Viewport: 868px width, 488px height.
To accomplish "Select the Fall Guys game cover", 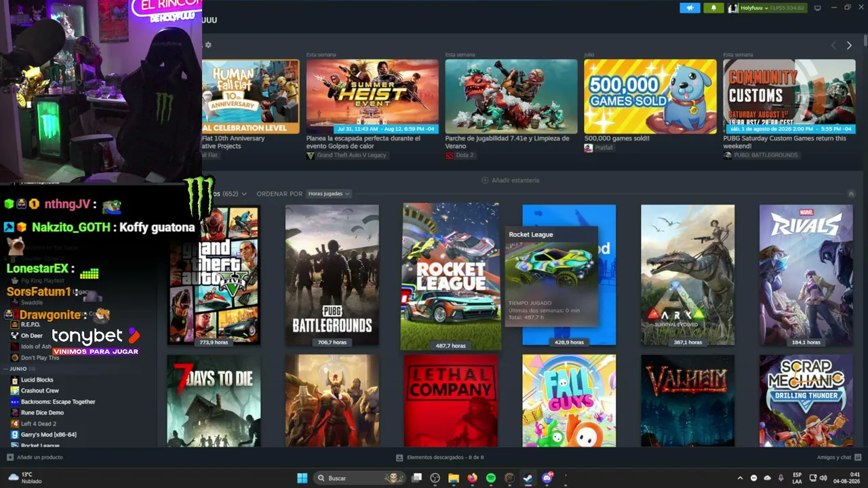I will coord(569,401).
